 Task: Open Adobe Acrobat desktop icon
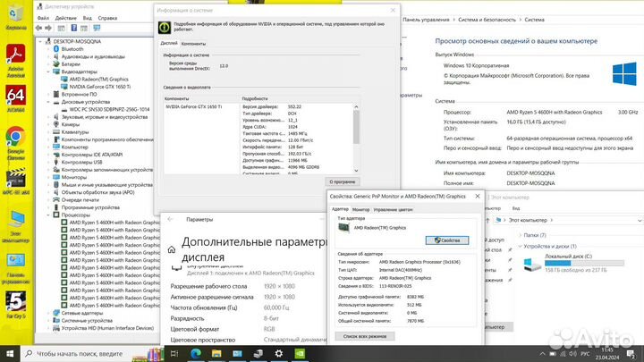point(15,61)
